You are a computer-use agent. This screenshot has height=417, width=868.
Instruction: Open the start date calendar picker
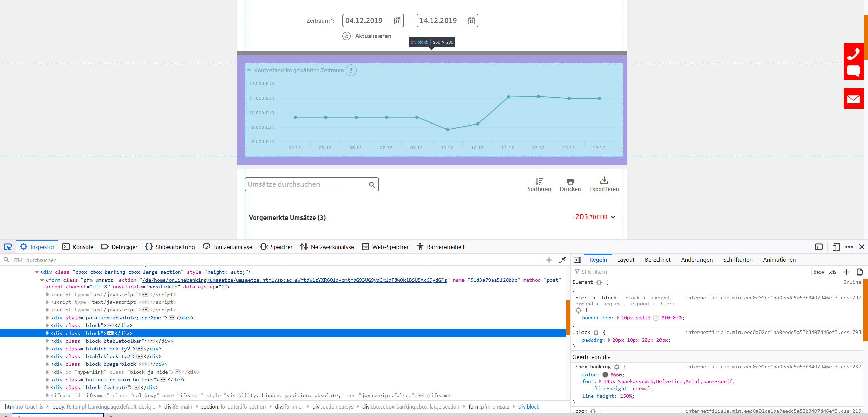pos(397,21)
